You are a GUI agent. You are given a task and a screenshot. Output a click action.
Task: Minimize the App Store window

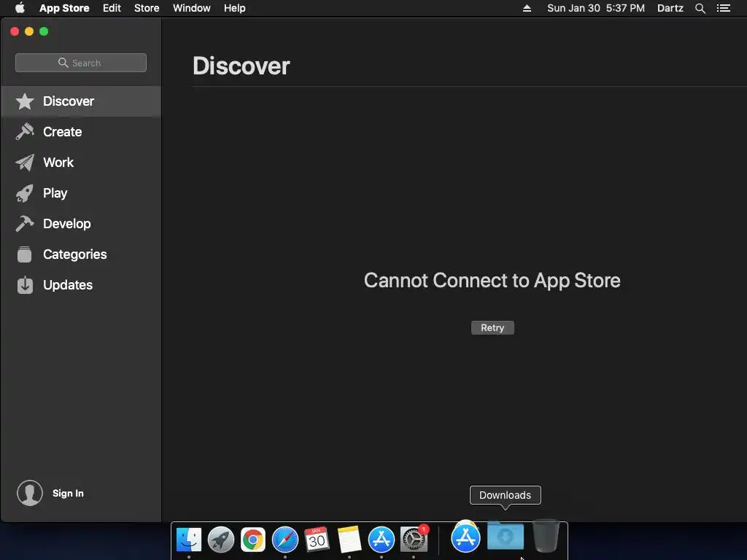tap(29, 31)
